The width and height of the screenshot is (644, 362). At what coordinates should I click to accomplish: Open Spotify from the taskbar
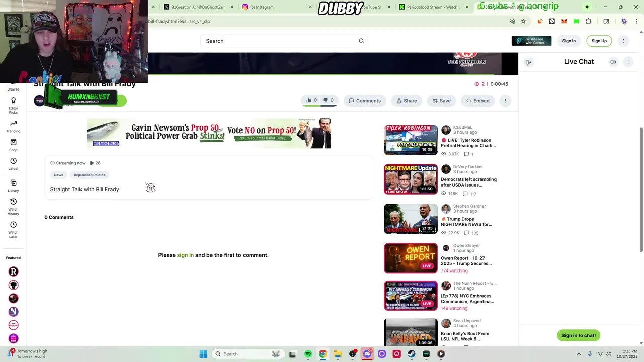click(x=308, y=354)
